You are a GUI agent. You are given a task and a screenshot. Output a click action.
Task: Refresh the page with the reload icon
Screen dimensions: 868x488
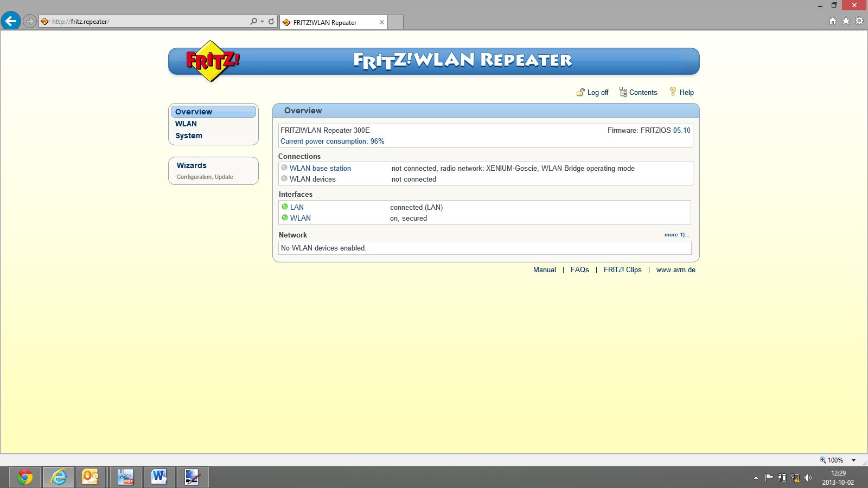pos(271,22)
